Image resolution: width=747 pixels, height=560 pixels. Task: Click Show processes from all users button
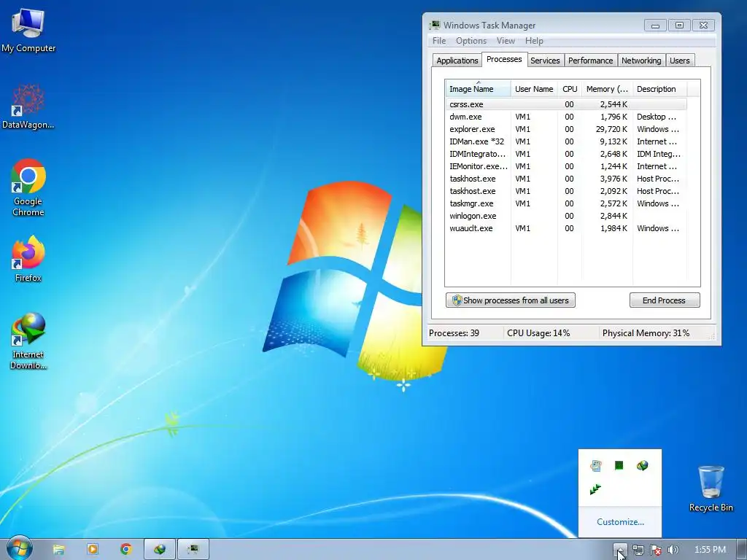point(511,300)
